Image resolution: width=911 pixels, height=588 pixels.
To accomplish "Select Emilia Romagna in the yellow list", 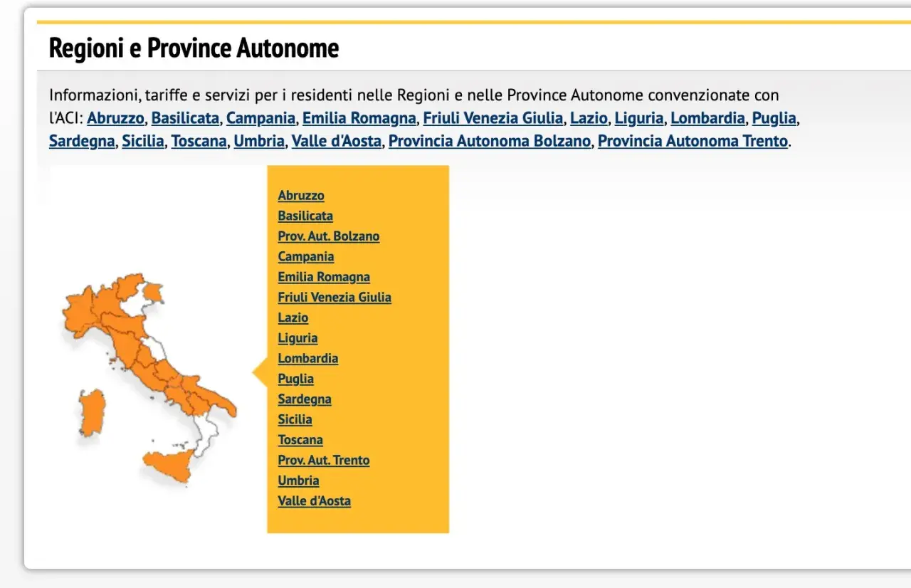I will (324, 277).
